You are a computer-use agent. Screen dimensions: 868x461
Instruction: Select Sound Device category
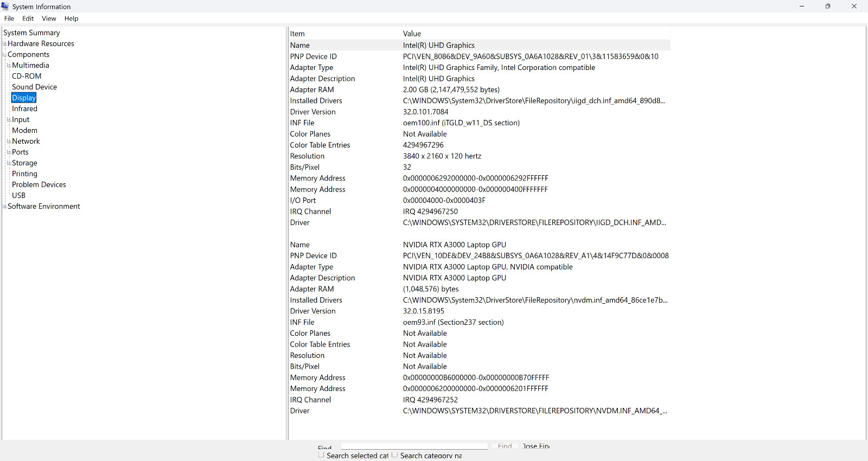[x=34, y=87]
